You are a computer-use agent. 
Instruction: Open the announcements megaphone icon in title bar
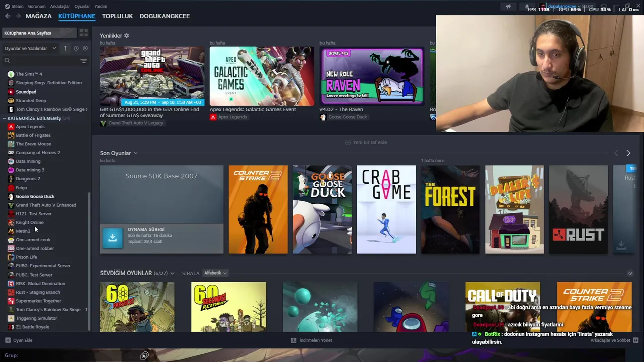508,7
